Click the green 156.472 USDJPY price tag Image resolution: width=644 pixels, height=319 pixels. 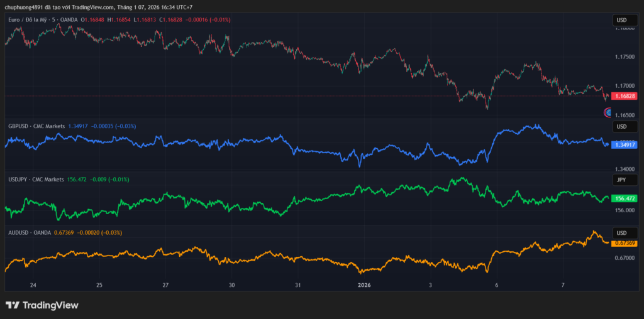point(625,198)
